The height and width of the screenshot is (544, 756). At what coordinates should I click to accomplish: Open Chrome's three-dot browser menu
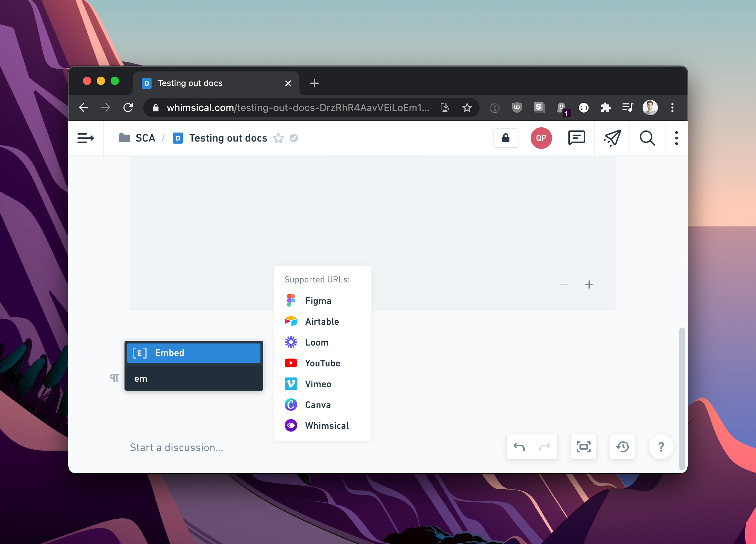point(672,108)
